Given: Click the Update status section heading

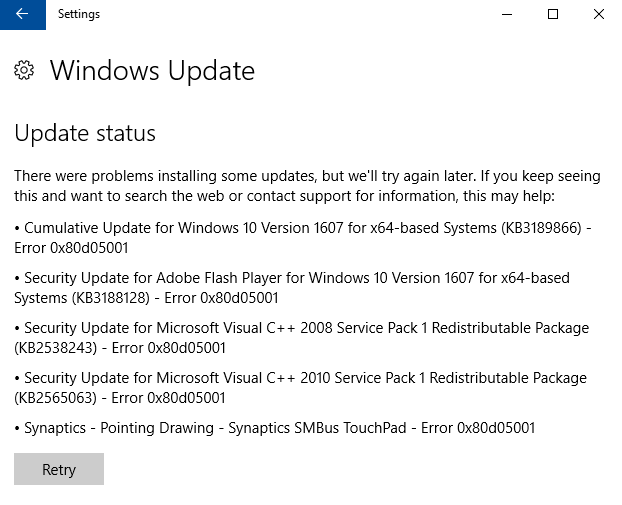Looking at the screenshot, I should (85, 133).
